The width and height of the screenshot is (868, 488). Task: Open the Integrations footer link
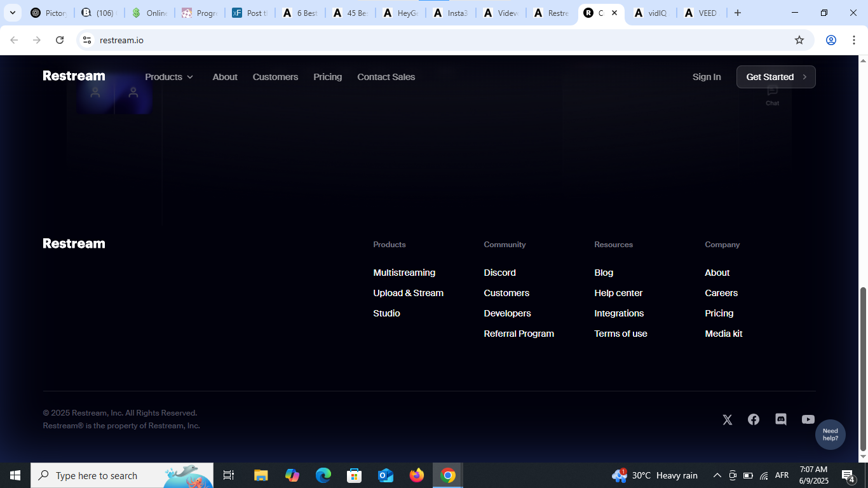point(619,313)
